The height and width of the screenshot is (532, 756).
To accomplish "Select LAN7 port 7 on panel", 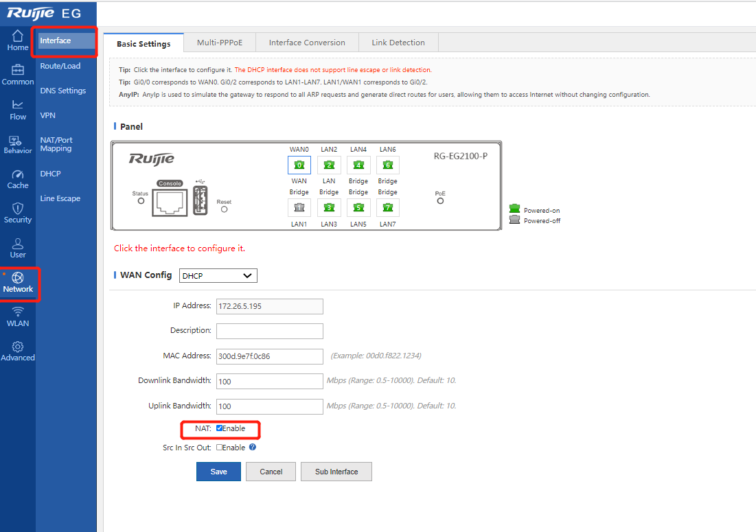I will (x=388, y=208).
